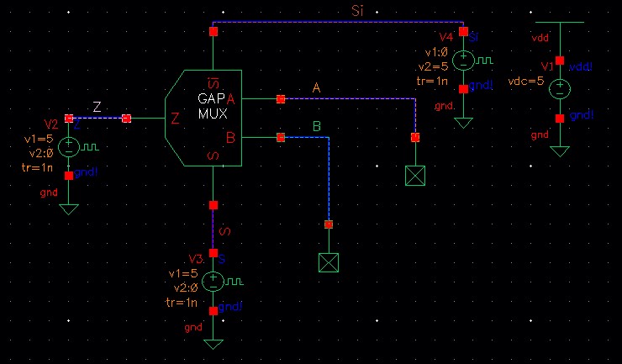Select the dashed vertical wire of net B
The image size is (622, 364).
(329, 181)
